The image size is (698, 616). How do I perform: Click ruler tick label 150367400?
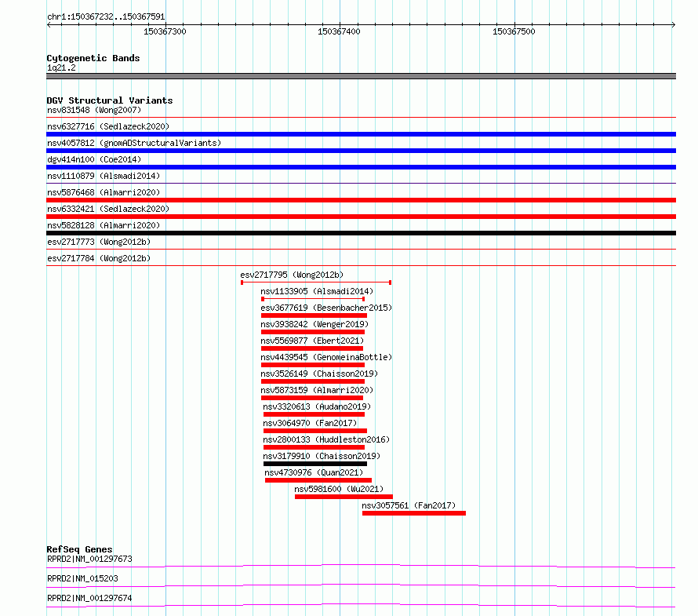click(339, 31)
